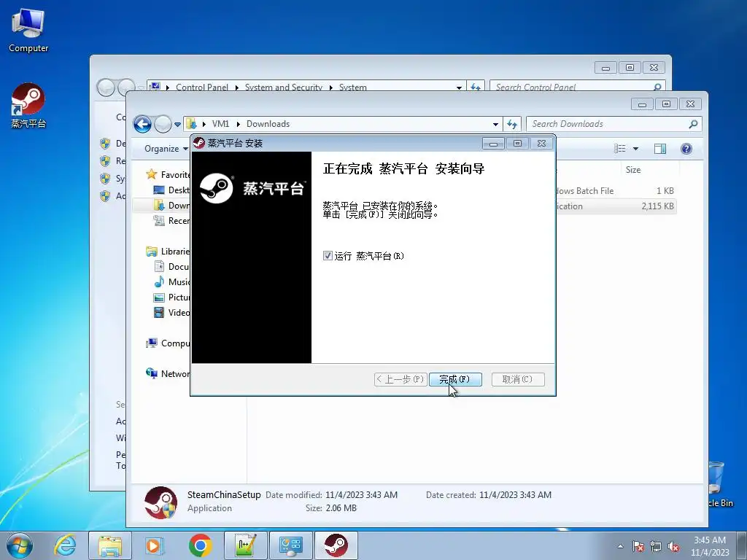Screen dimensions: 747x560
Task: Show hidden tray icons arrow
Action: [620, 546]
